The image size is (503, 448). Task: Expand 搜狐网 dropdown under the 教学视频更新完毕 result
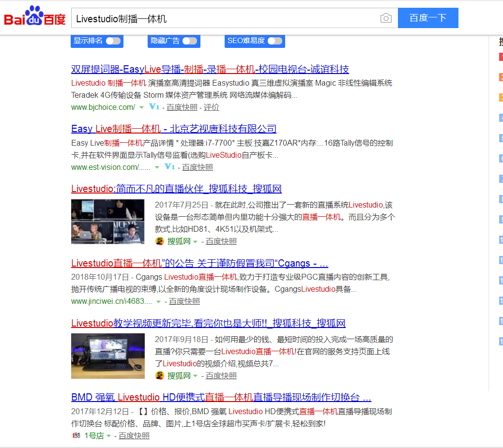(196, 376)
